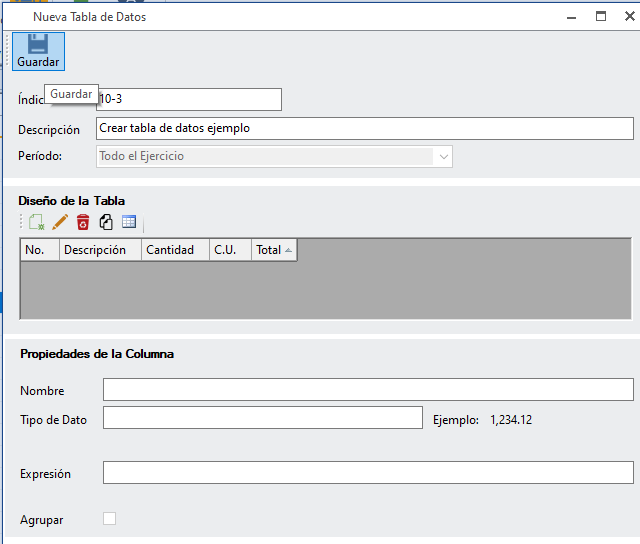Add a new column to the table

pyautogui.click(x=37, y=222)
